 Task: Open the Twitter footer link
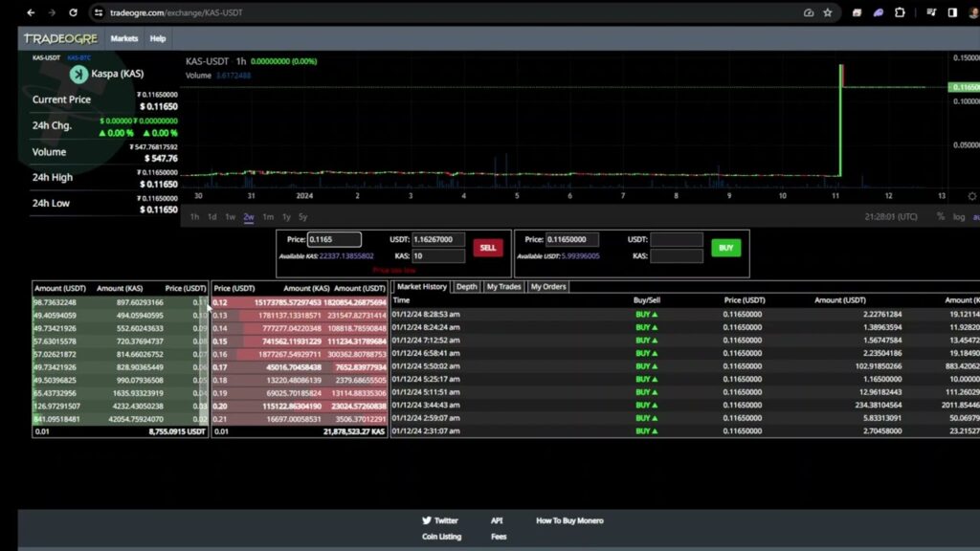point(446,520)
